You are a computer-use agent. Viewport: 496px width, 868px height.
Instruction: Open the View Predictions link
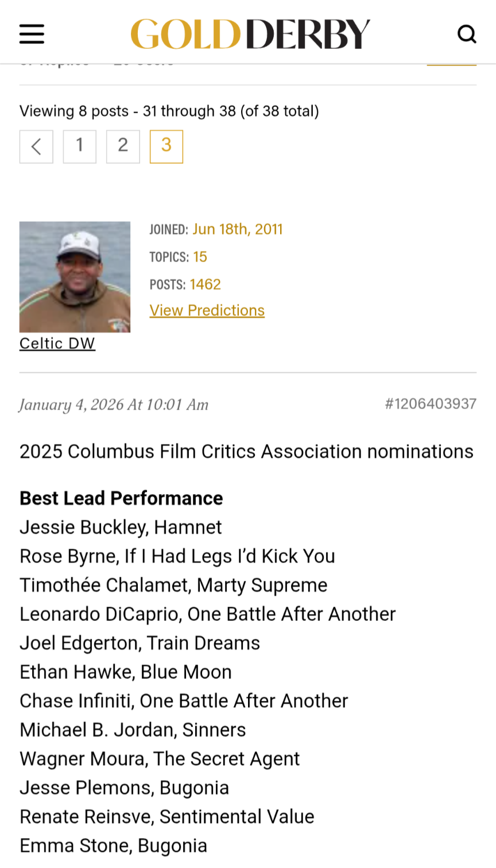coord(207,310)
